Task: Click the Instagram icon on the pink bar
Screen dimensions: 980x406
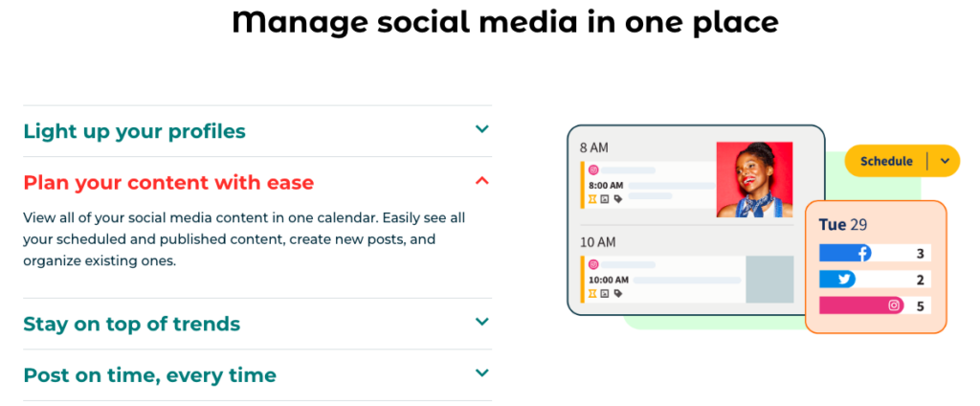Action: tap(895, 306)
